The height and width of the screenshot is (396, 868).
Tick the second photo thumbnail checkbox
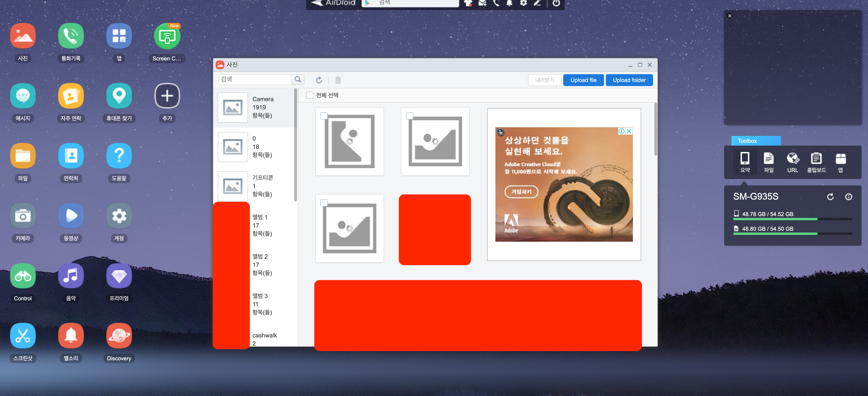click(x=409, y=116)
